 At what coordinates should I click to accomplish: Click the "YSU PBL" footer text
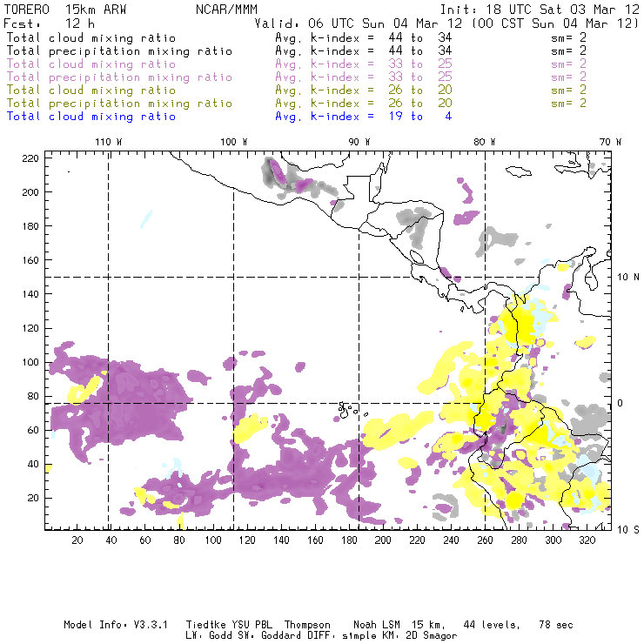[252, 625]
